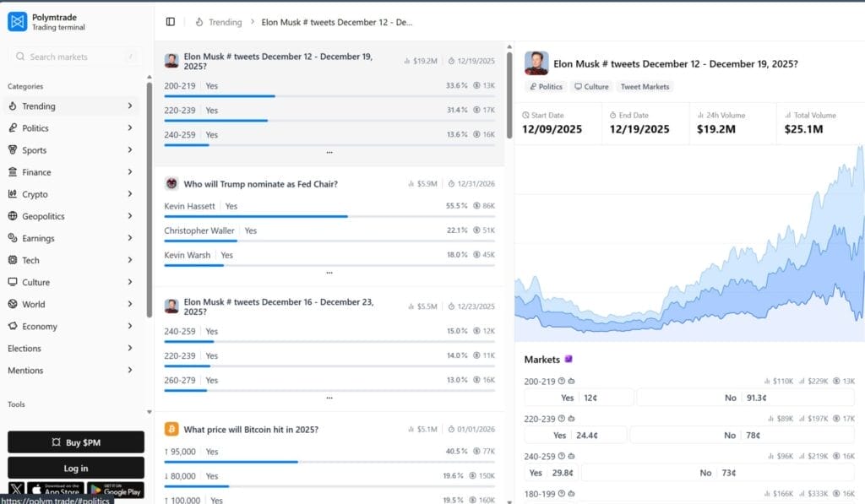The image size is (865, 504).
Task: Click the purple cube icon beside Markets
Action: coord(569,360)
